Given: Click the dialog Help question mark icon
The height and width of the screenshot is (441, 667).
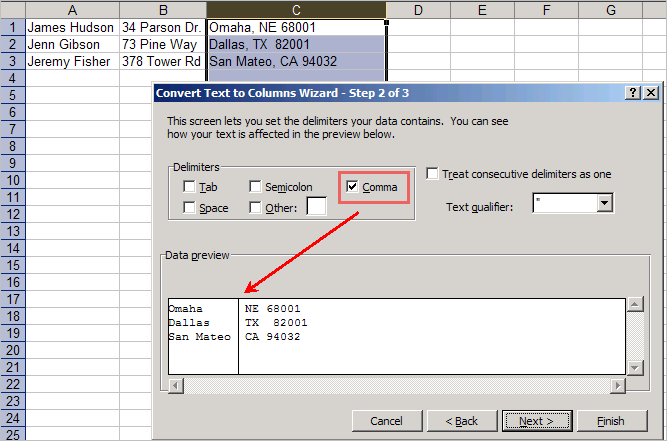Looking at the screenshot, I should point(633,93).
